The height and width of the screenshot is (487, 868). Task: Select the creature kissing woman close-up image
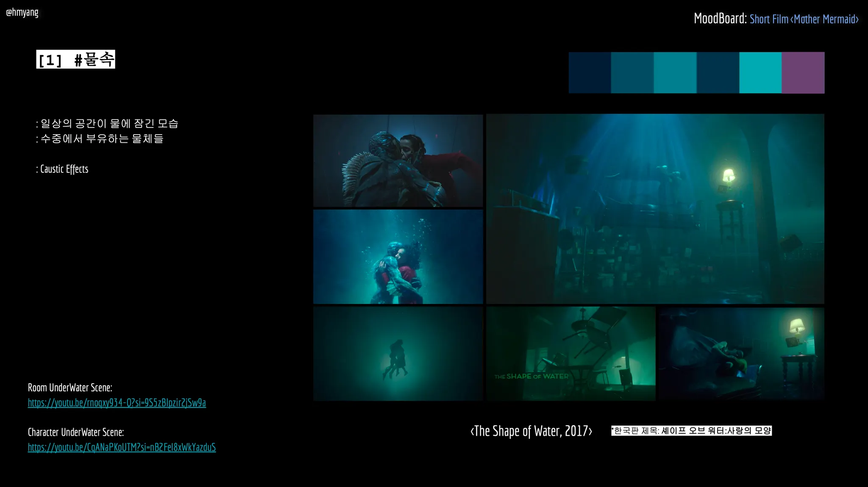(x=398, y=160)
